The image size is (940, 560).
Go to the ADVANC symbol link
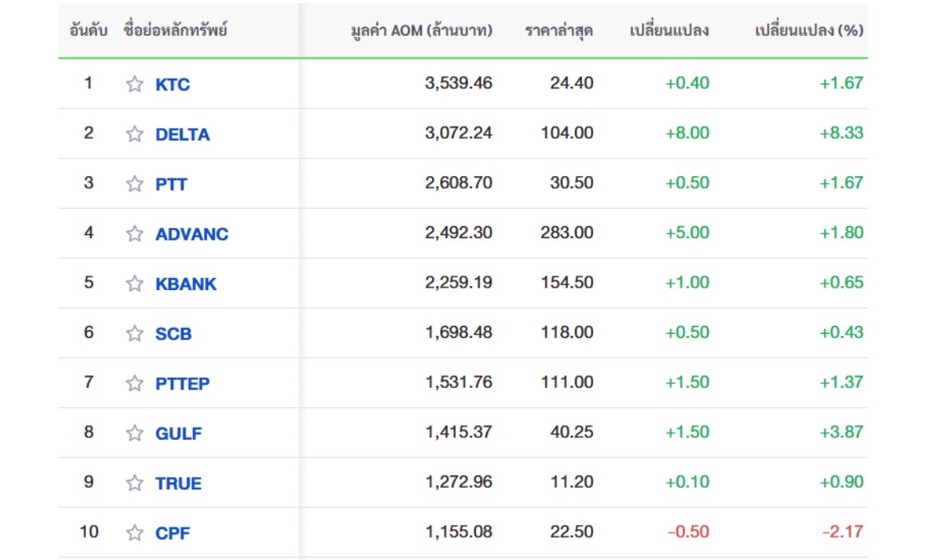click(192, 233)
